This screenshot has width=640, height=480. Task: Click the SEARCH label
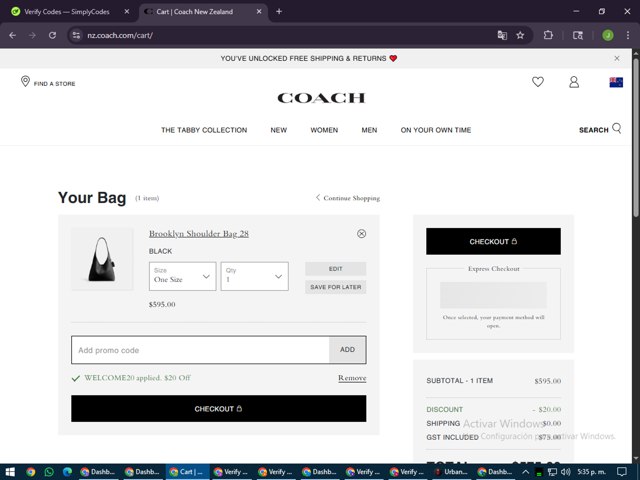click(593, 130)
